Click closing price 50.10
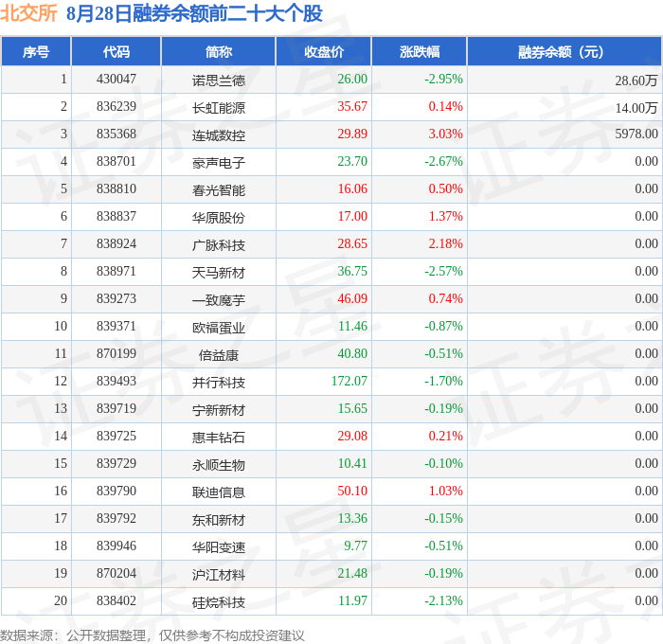663x644 pixels. tap(352, 492)
